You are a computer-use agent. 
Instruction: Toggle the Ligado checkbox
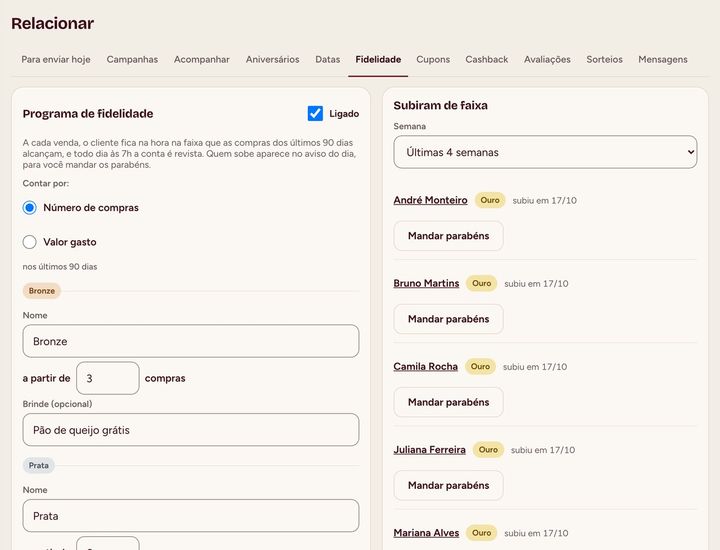click(315, 113)
